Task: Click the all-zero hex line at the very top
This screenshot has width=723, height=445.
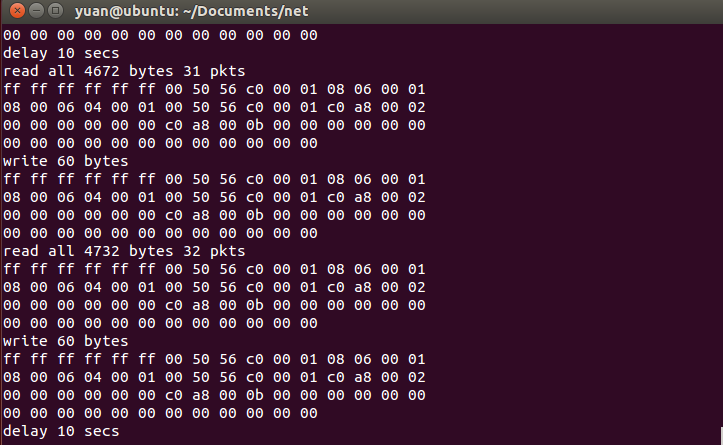Action: pyautogui.click(x=160, y=35)
